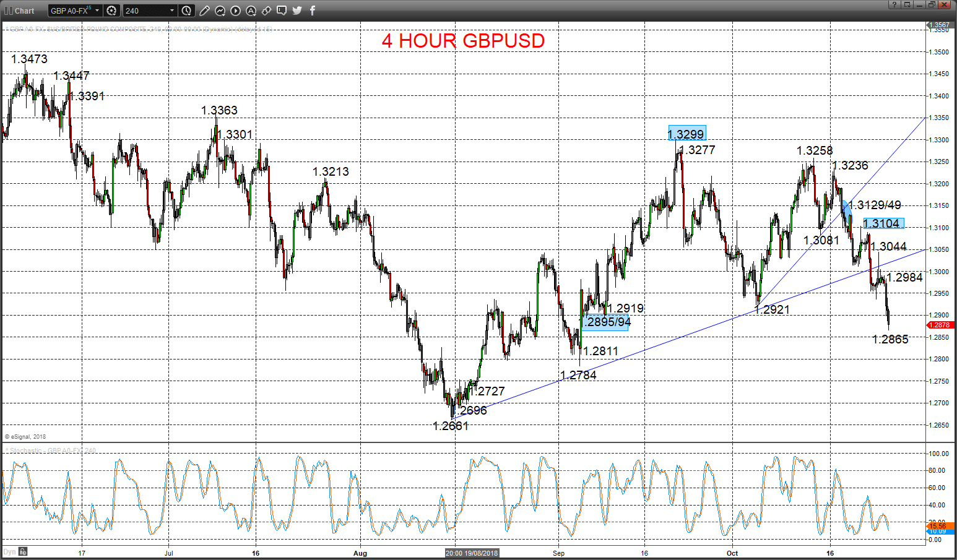Click the 1.2811 annotation

(600, 351)
